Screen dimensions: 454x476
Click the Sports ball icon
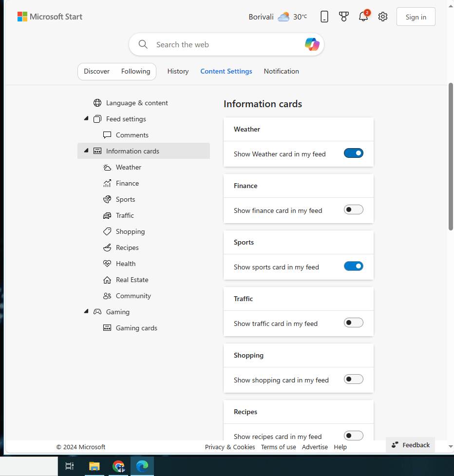click(107, 199)
